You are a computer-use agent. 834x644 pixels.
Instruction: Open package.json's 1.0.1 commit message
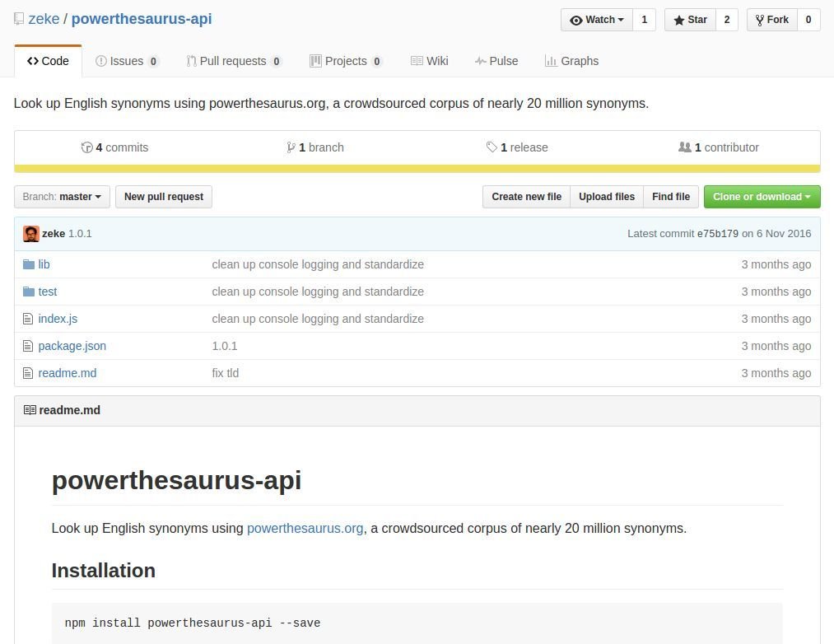[225, 346]
